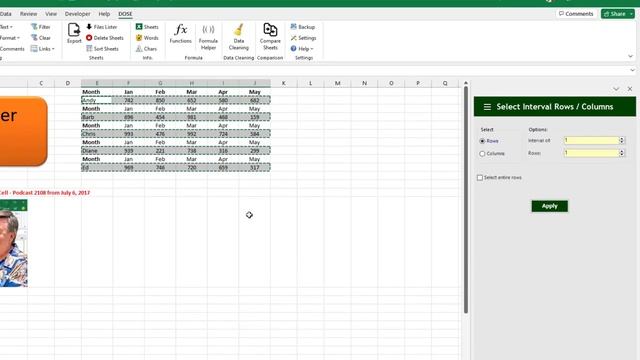The width and height of the screenshot is (640, 360).
Task: Expand the formula bar chevron
Action: [632, 70]
